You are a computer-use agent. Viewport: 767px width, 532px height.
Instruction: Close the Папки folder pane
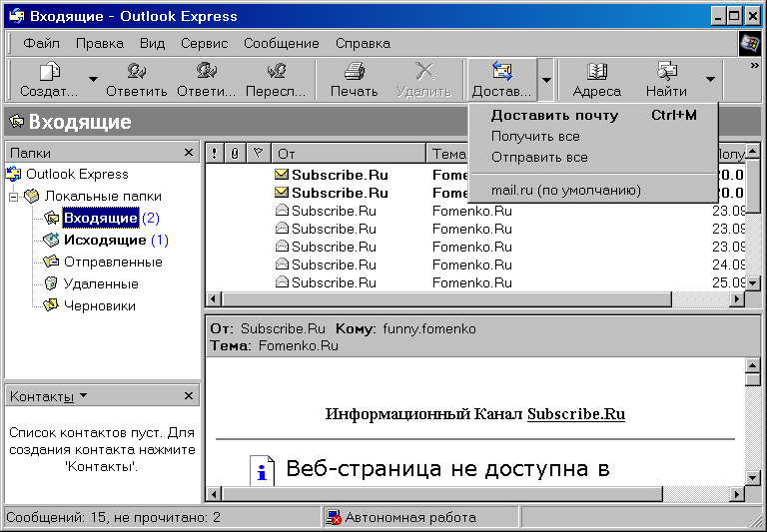click(189, 153)
